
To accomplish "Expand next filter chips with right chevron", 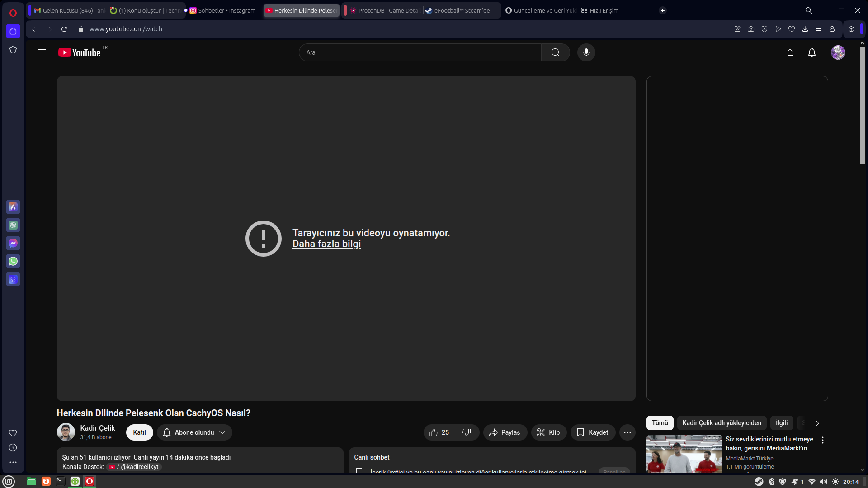I will (817, 423).
